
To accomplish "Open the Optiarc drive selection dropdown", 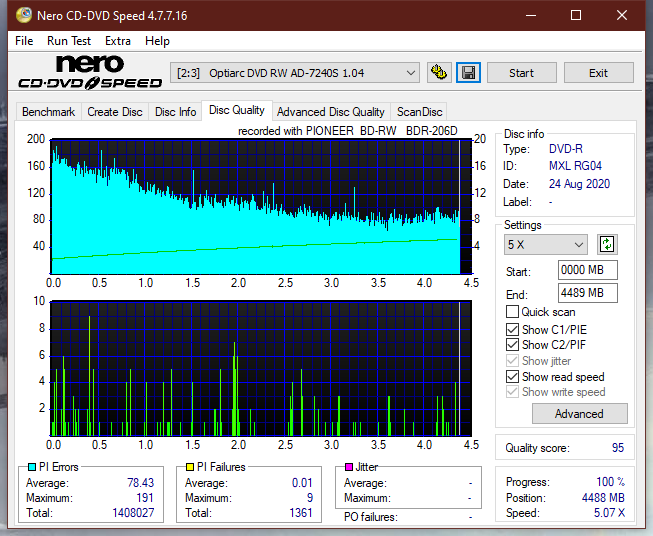I will (x=294, y=73).
